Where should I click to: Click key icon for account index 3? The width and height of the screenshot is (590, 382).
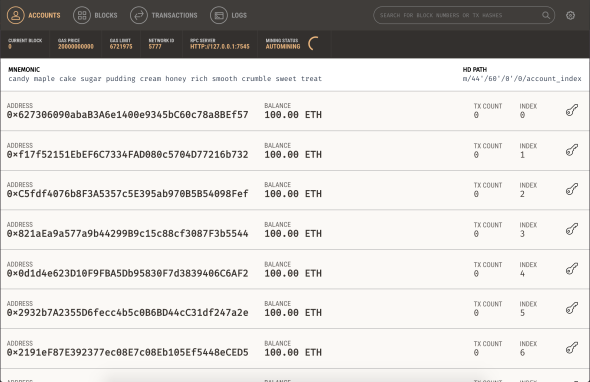click(572, 229)
